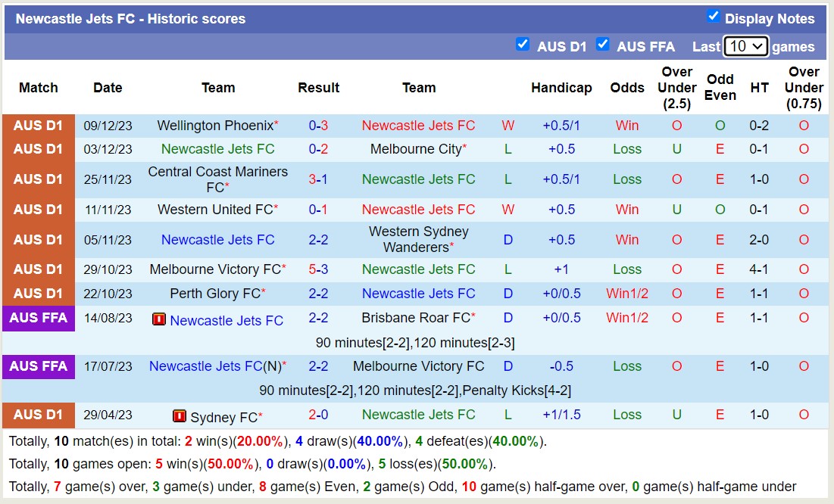Image resolution: width=834 pixels, height=504 pixels.
Task: Click Central Coast Mariners FC name
Action: click(218, 179)
